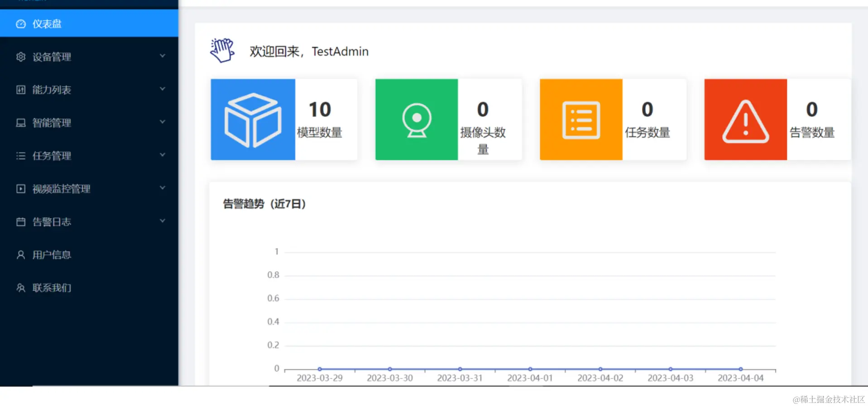Click the blue cube model icon

[253, 120]
